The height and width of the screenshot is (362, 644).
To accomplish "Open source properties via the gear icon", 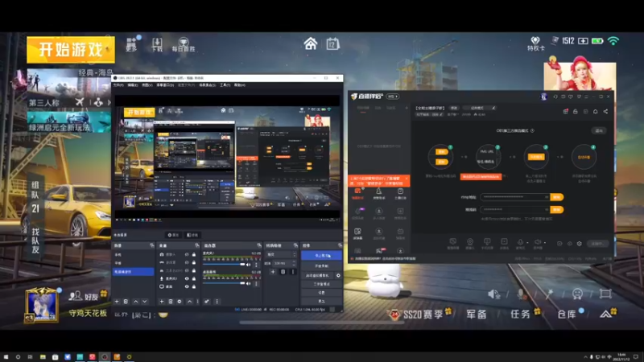I will click(180, 302).
